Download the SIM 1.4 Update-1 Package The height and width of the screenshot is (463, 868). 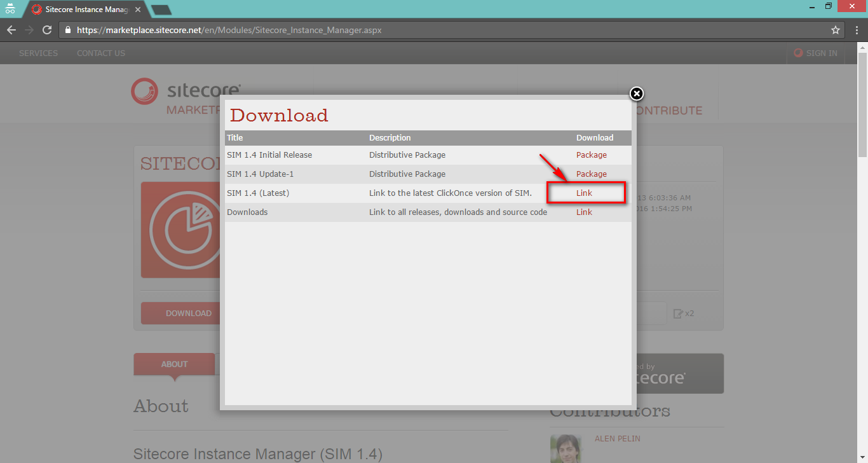[592, 174]
